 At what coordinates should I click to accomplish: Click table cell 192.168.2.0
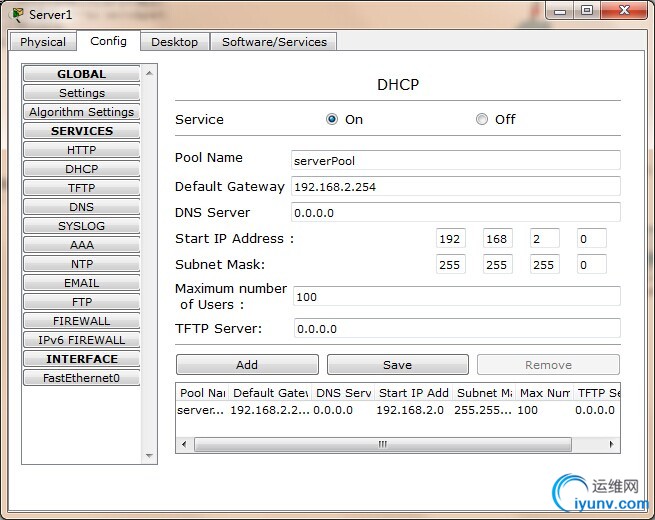(x=410, y=410)
